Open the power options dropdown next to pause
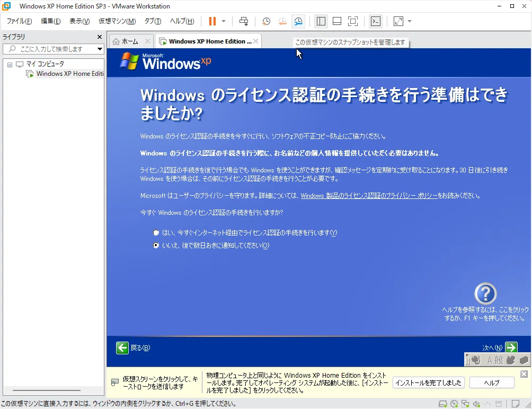The width and height of the screenshot is (532, 409). pyautogui.click(x=224, y=21)
